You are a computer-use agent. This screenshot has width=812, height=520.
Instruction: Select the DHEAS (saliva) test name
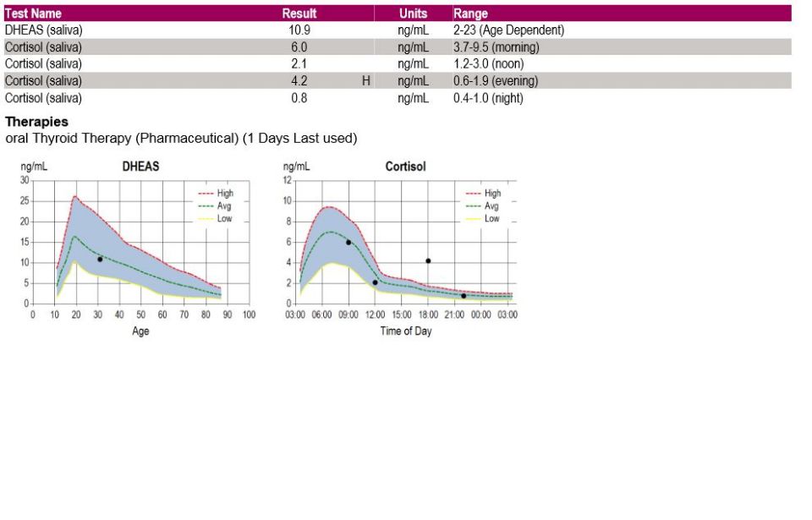(x=43, y=30)
